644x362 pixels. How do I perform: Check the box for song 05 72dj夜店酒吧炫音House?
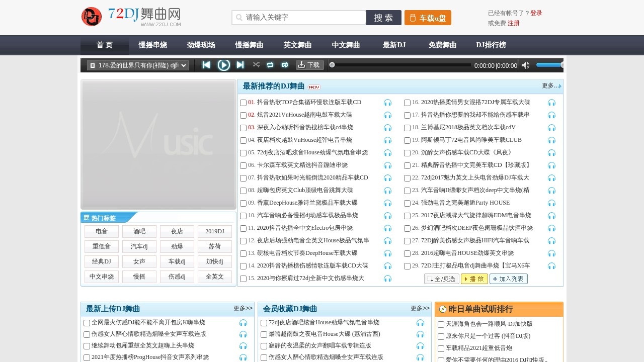(243, 152)
